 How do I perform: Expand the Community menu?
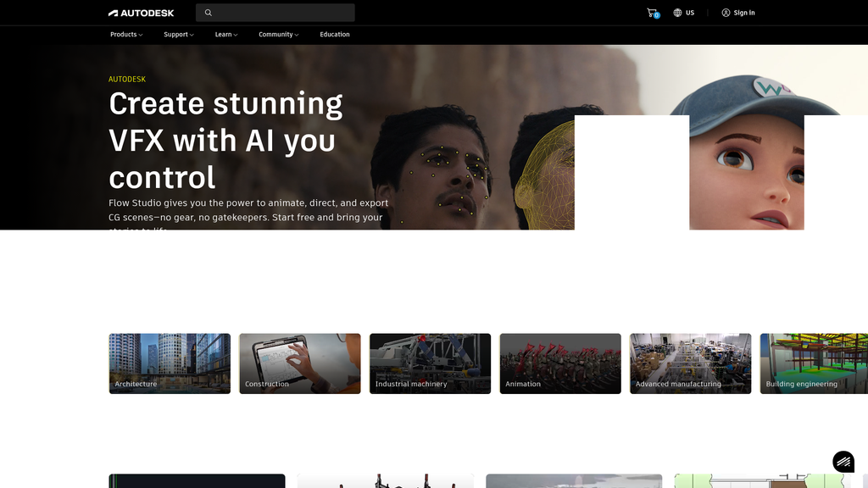coord(278,34)
